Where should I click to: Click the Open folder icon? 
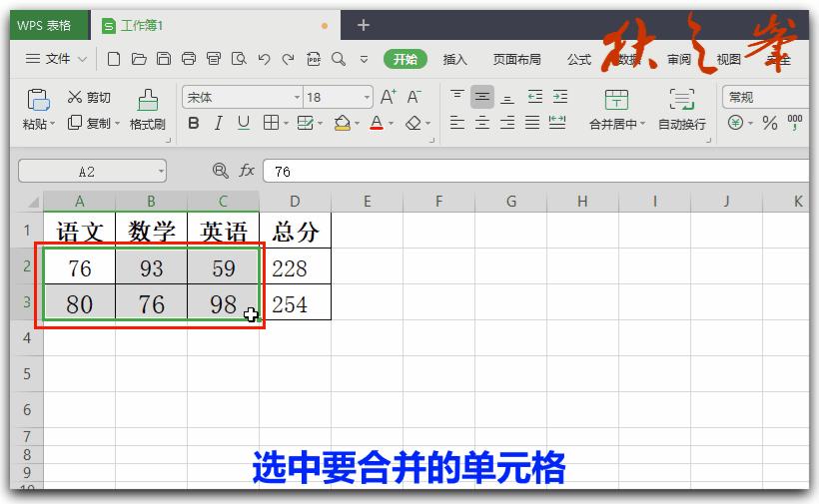point(139,59)
